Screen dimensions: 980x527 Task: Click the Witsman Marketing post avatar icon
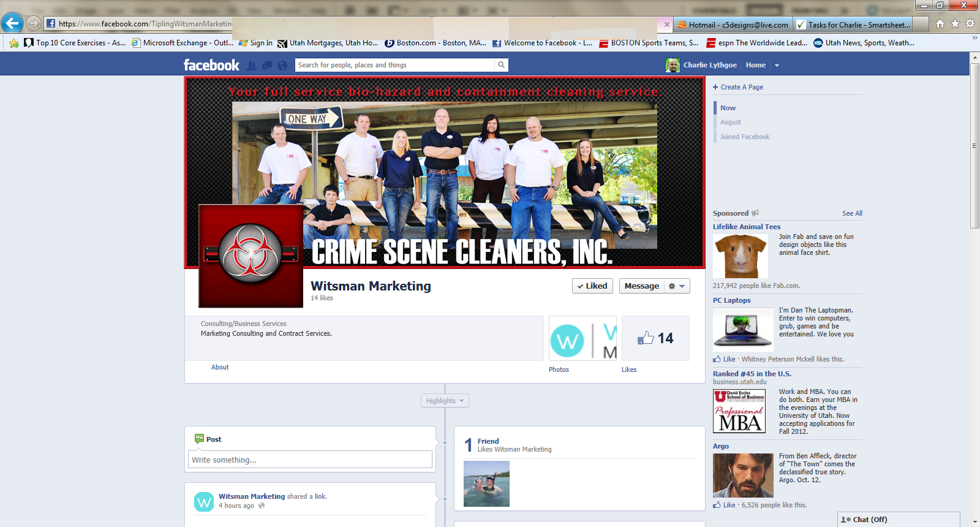[204, 501]
